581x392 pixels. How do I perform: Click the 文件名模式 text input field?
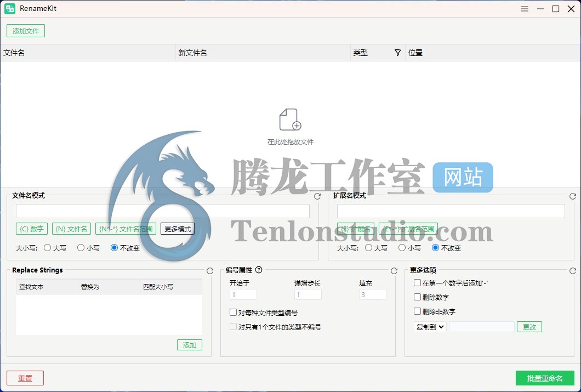tap(162, 211)
